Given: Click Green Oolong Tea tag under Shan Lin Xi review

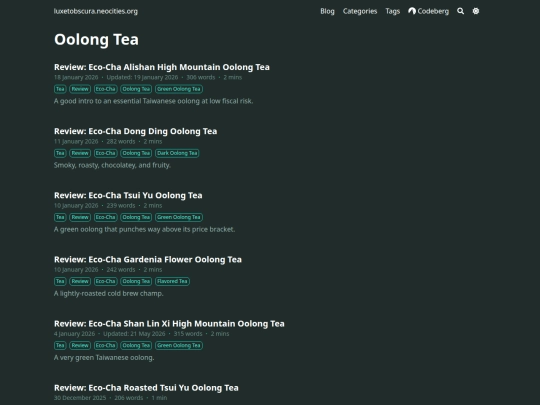Looking at the screenshot, I should point(179,345).
